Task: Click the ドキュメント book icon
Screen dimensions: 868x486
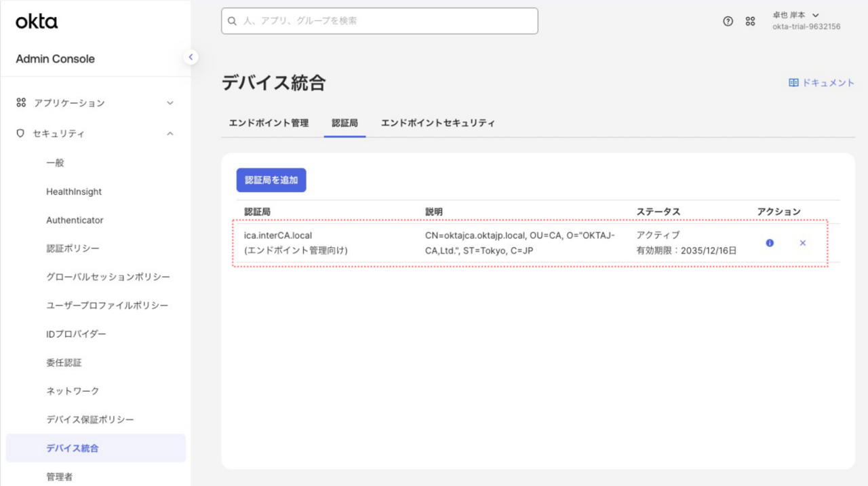Action: (793, 83)
